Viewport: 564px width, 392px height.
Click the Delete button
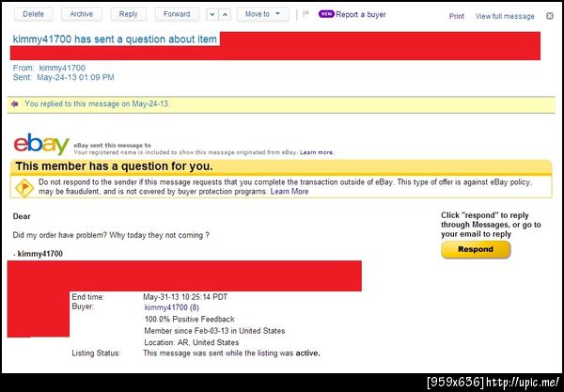pyautogui.click(x=34, y=14)
